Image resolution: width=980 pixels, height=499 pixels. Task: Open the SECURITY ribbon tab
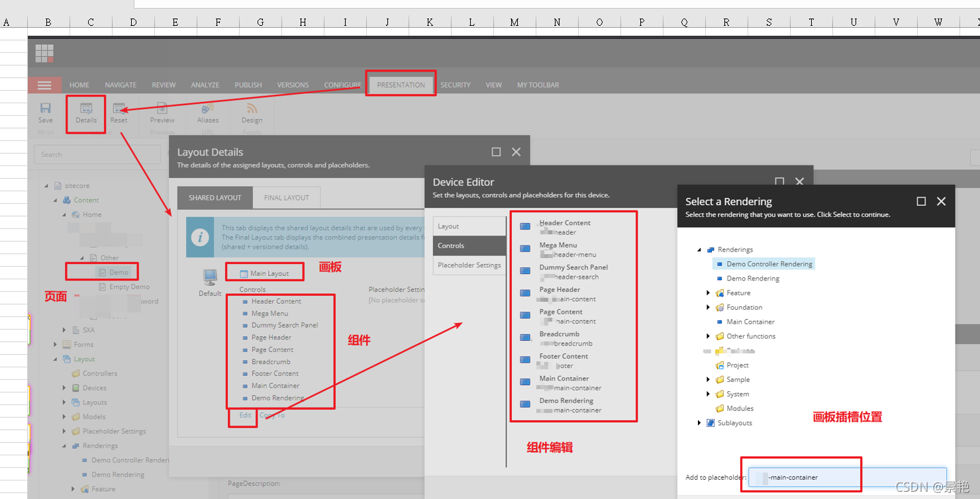[456, 85]
